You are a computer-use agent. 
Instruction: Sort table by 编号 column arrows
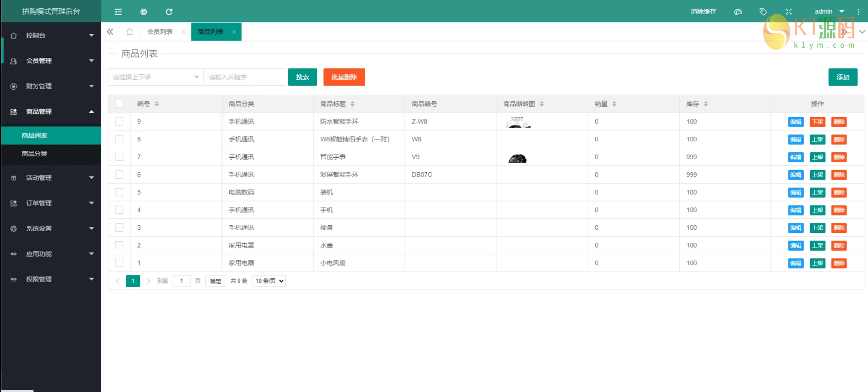pyautogui.click(x=157, y=104)
